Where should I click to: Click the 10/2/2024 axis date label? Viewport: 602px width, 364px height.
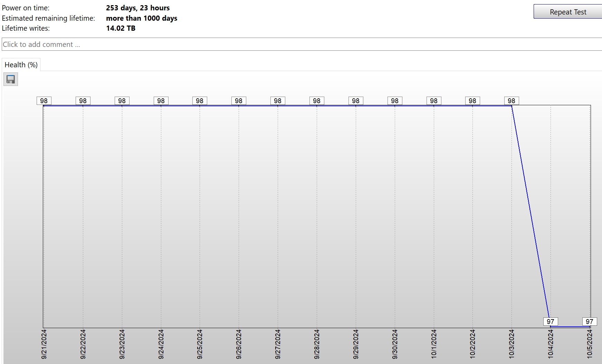coord(472,344)
